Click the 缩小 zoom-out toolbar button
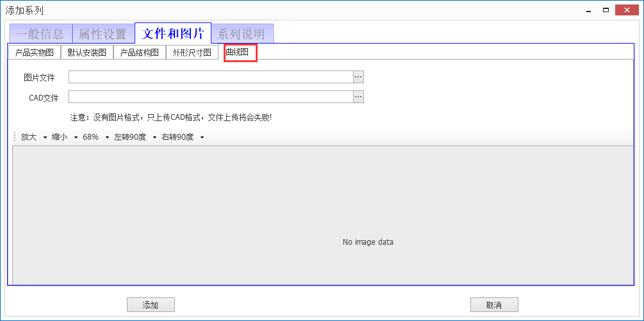This screenshot has width=644, height=321. (x=60, y=138)
